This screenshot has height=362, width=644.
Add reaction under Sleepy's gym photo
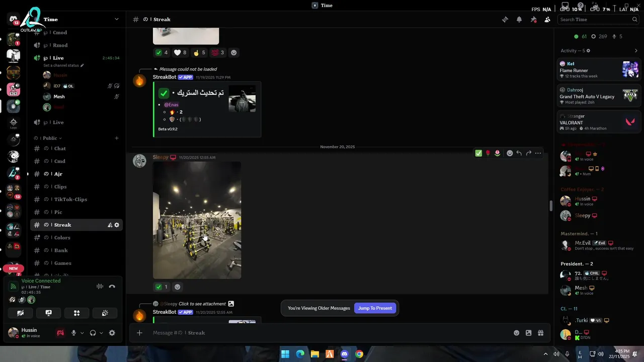click(x=177, y=287)
